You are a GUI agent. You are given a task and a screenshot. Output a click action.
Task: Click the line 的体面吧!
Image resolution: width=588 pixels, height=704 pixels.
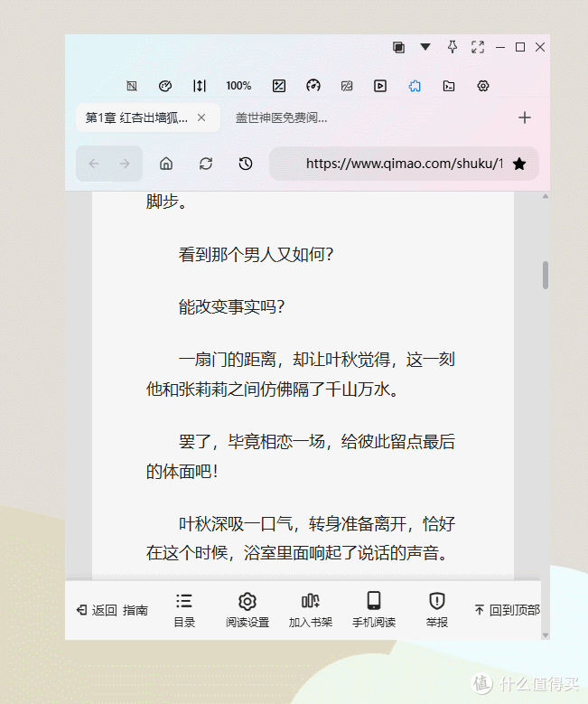182,472
